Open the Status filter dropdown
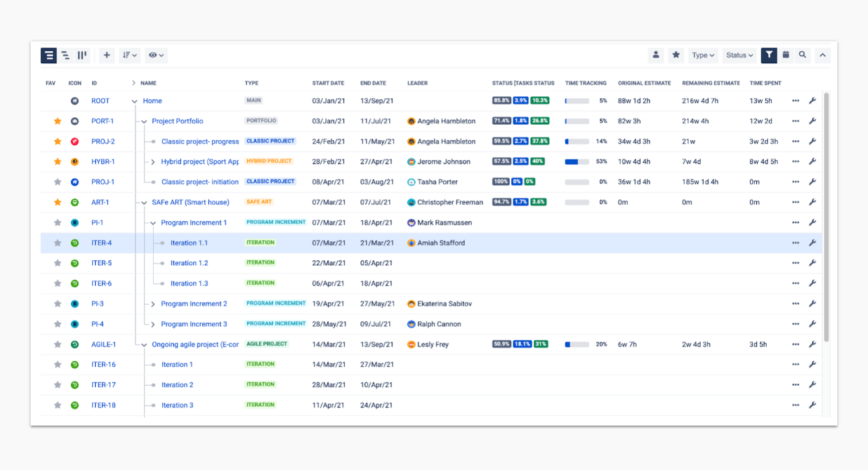This screenshot has height=470, width=868. coord(740,55)
